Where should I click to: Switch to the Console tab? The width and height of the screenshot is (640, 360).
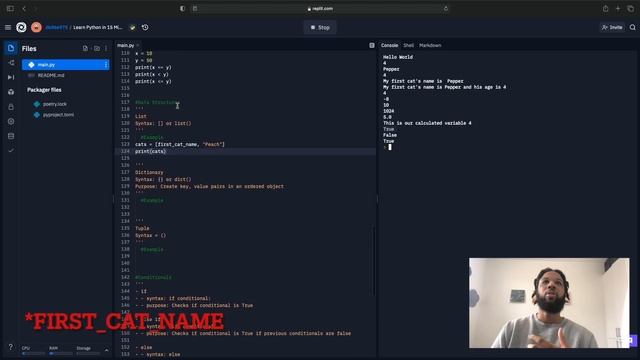click(389, 45)
